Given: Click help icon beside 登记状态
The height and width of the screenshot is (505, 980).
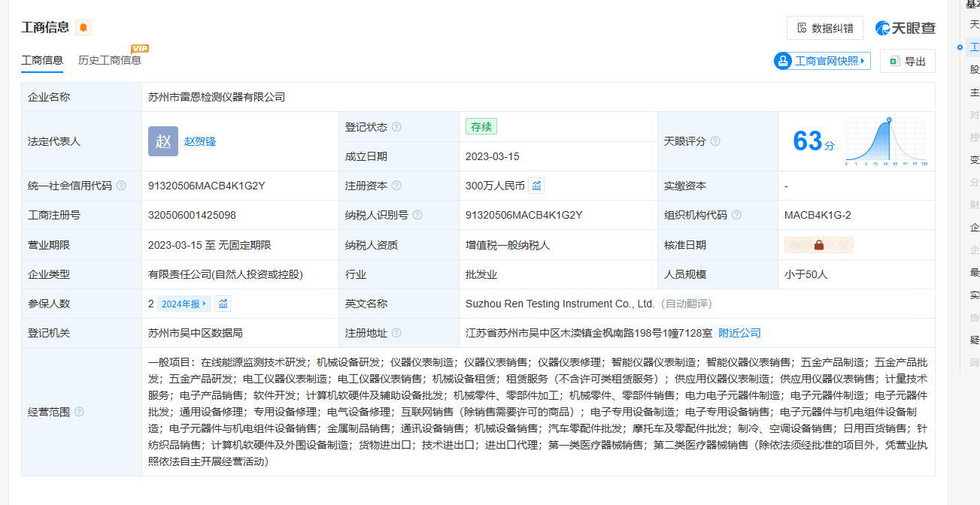Looking at the screenshot, I should (x=396, y=127).
